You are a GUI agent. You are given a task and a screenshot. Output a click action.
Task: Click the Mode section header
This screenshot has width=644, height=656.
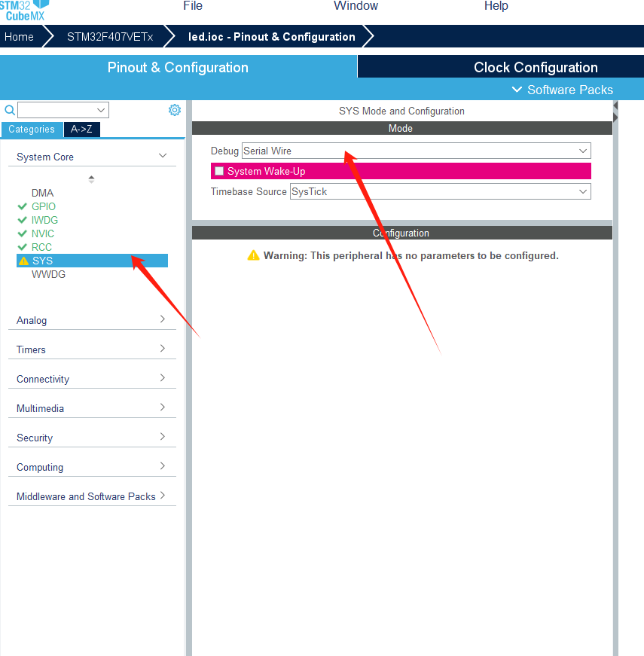pyautogui.click(x=401, y=128)
